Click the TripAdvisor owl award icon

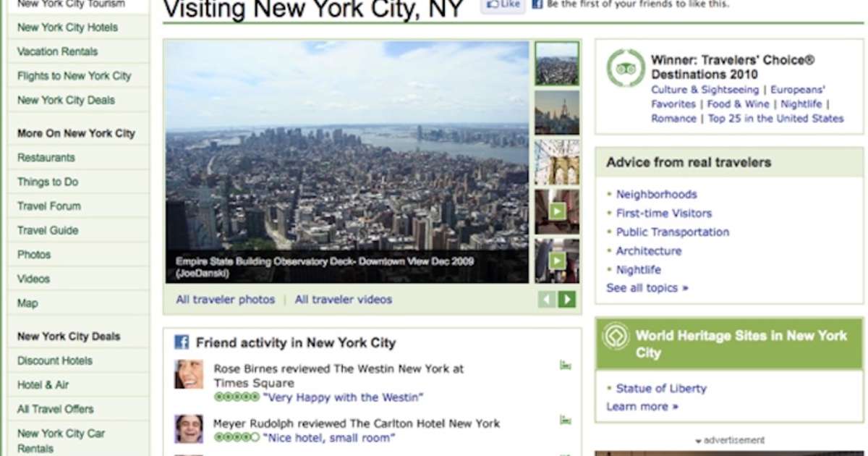click(626, 68)
